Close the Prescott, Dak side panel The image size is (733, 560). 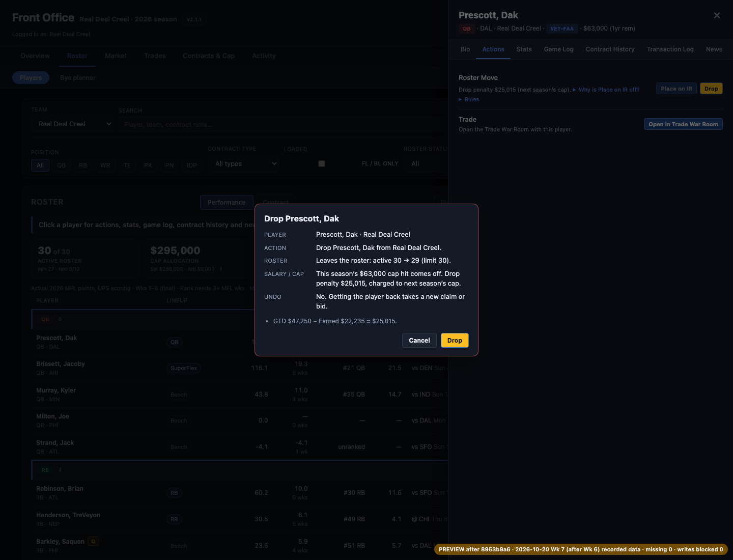click(717, 15)
